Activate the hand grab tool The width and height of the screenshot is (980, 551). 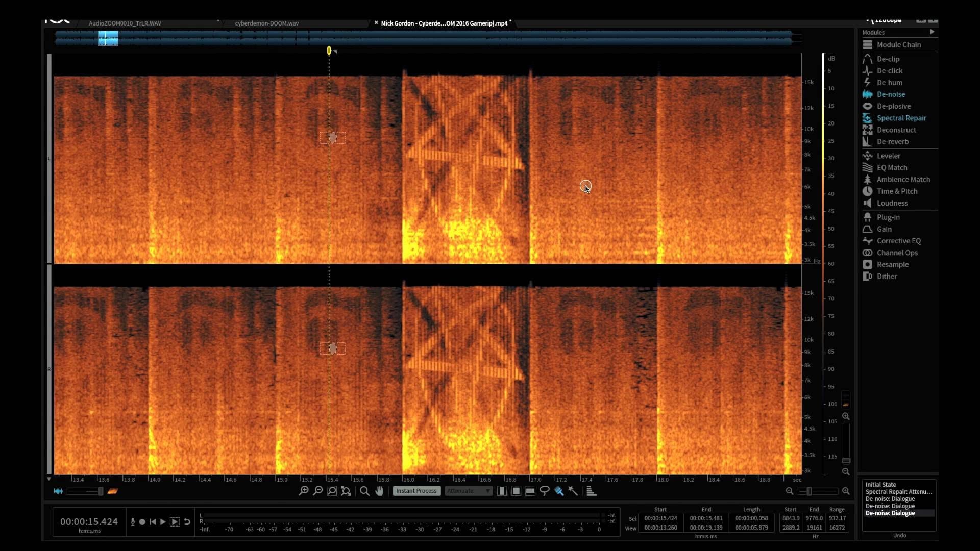(379, 491)
